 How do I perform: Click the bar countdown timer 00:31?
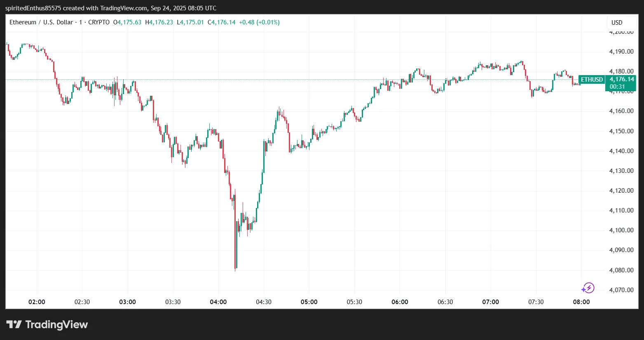pos(617,87)
